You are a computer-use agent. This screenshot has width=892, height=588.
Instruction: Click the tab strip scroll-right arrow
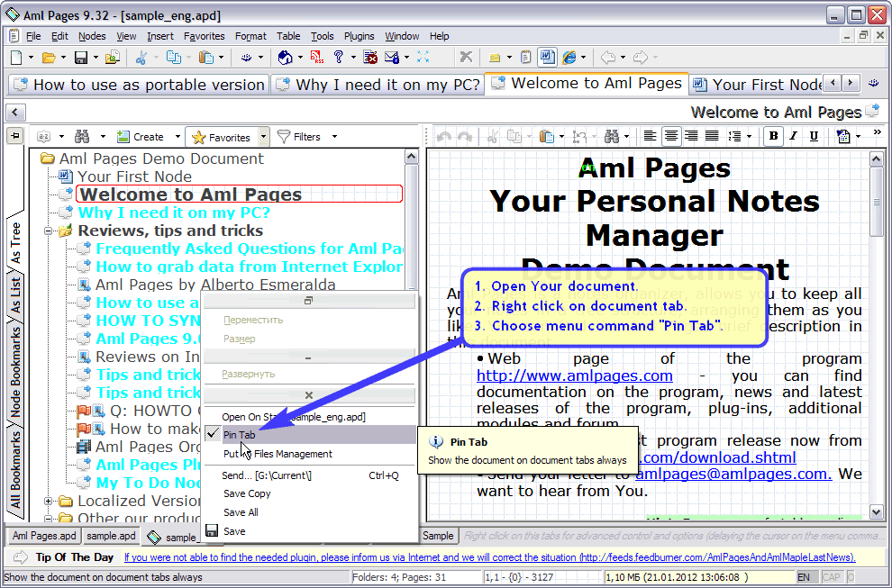tap(851, 83)
